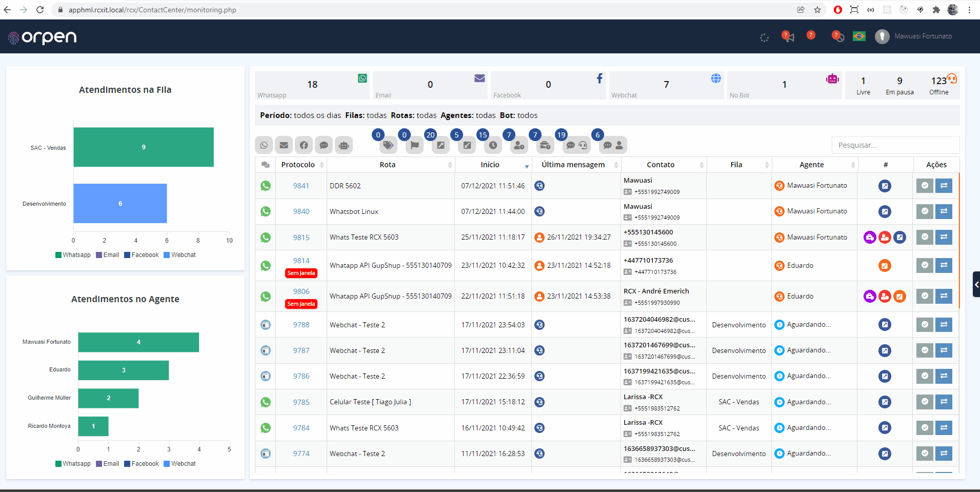980x492 pixels.
Task: Sort table by Última mensagem column
Action: click(x=576, y=165)
